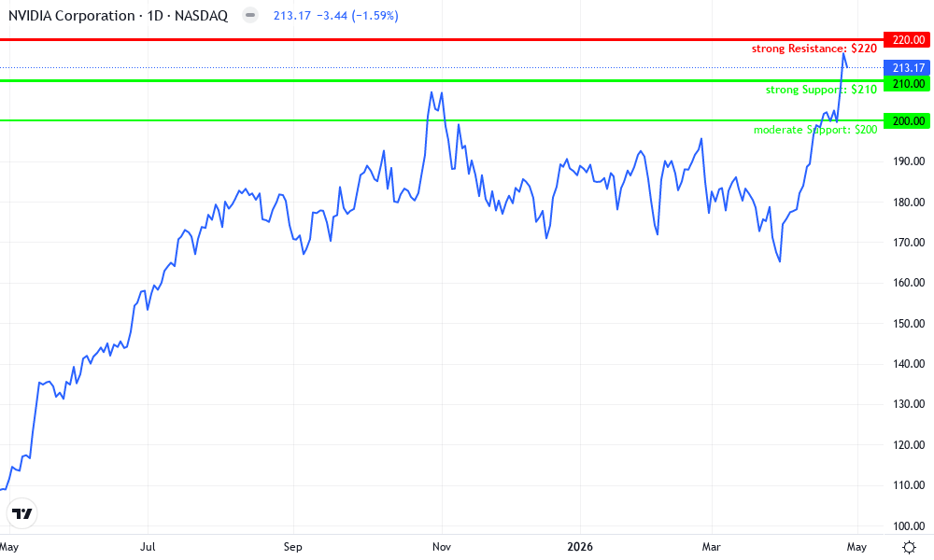Select the strong Resistance: $220 text label
Viewport: 934px width, 560px height.
click(814, 48)
